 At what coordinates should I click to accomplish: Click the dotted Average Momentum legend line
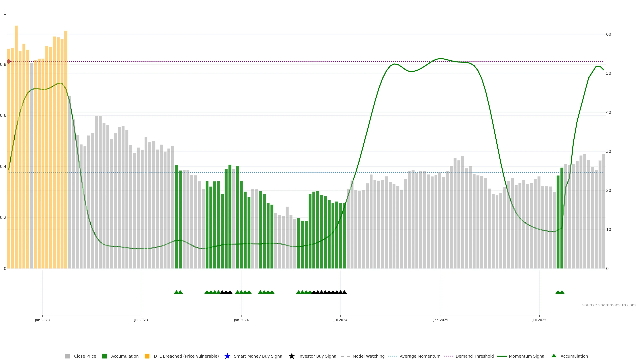coord(392,356)
